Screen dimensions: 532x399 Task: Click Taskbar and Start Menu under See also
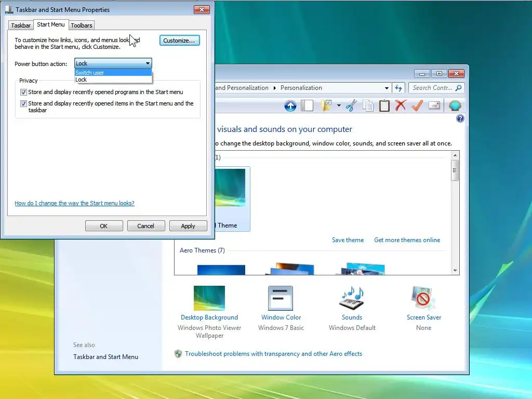(x=105, y=357)
